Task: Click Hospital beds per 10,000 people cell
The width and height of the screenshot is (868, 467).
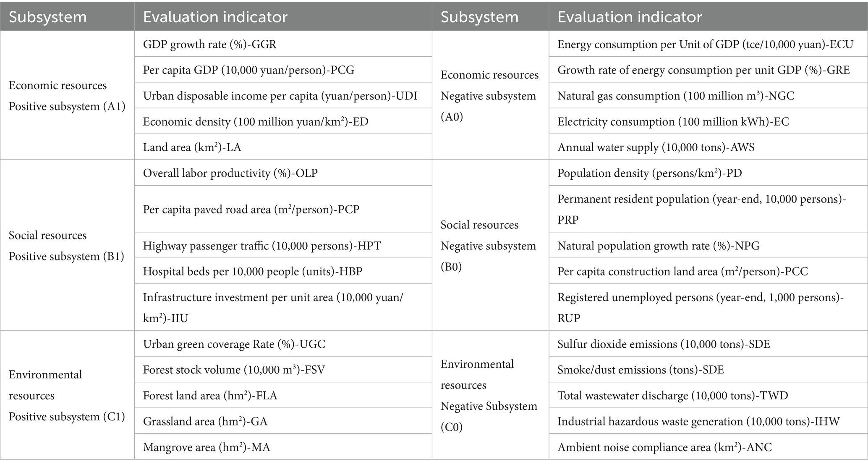Action: click(x=283, y=271)
